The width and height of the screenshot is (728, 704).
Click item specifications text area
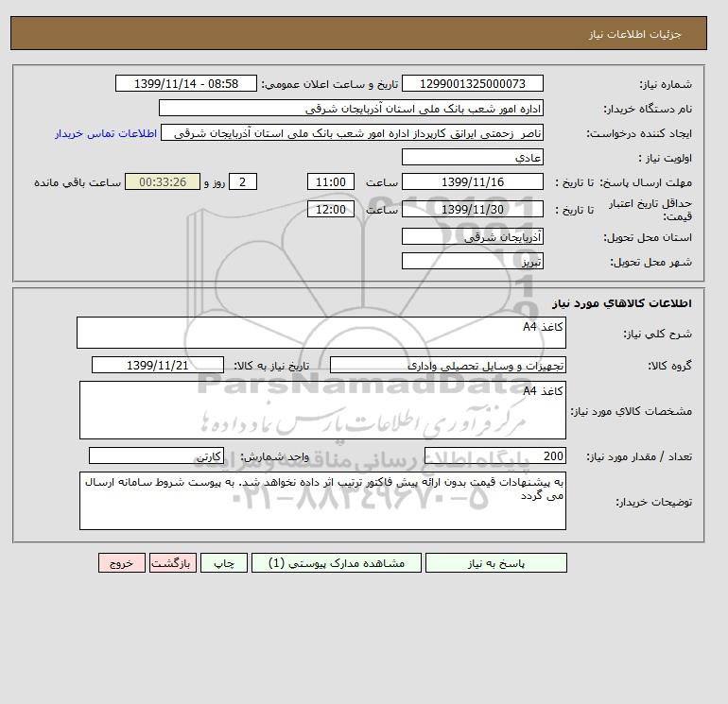322,410
